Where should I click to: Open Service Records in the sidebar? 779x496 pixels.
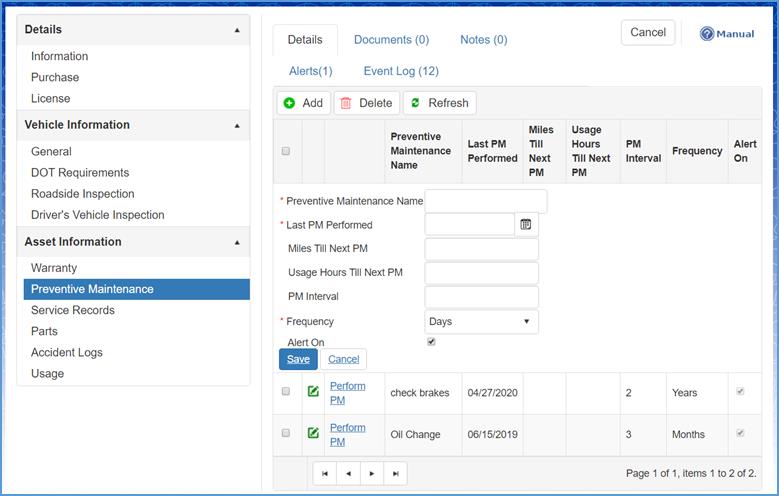[73, 310]
